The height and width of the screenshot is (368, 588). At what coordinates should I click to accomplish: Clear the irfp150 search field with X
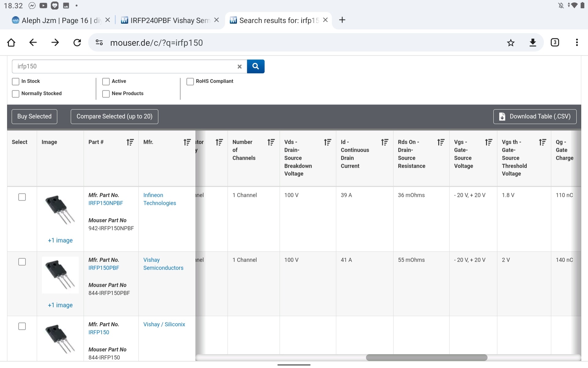coord(240,67)
